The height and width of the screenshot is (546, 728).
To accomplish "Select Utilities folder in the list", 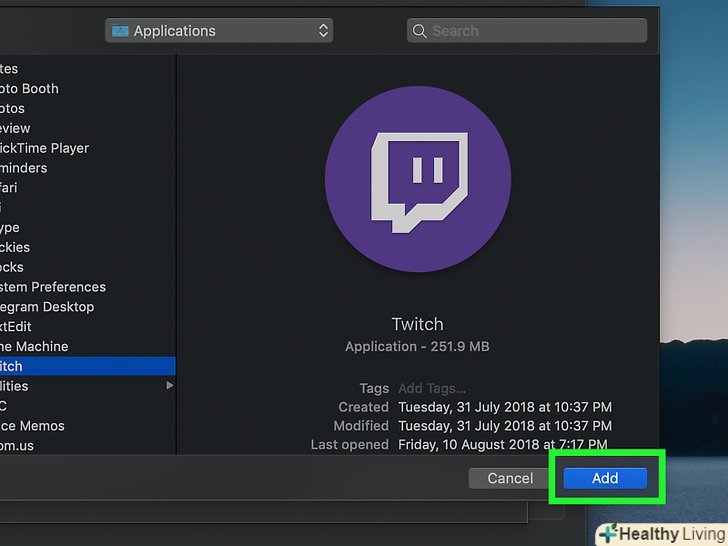I will 88,386.
